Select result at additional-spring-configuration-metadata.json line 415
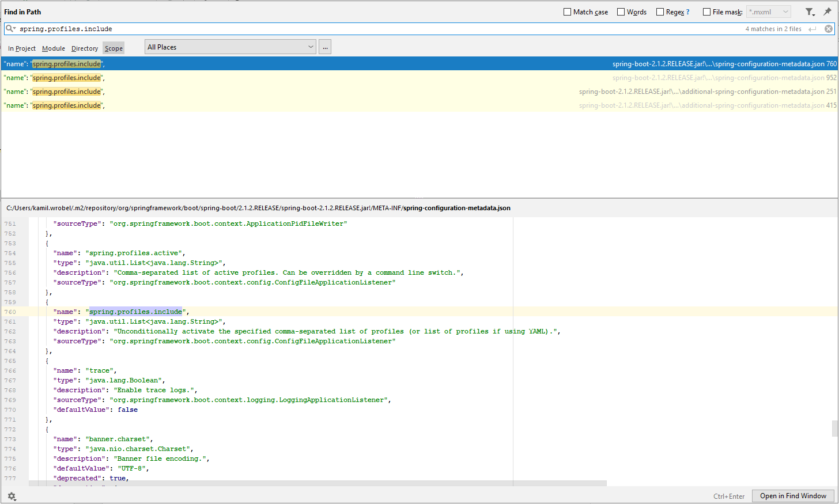The image size is (839, 504). click(x=419, y=105)
